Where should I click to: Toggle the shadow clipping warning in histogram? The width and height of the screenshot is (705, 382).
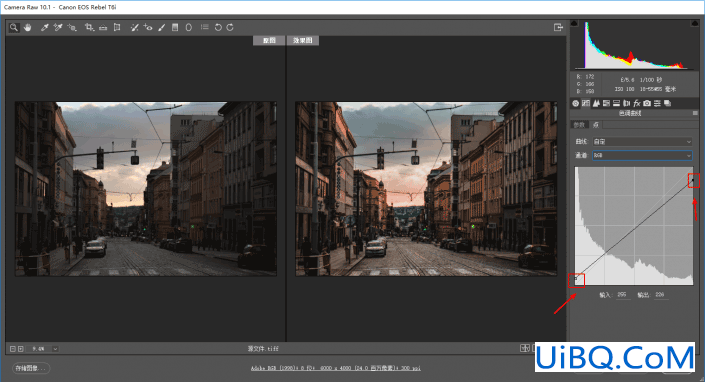pos(574,23)
